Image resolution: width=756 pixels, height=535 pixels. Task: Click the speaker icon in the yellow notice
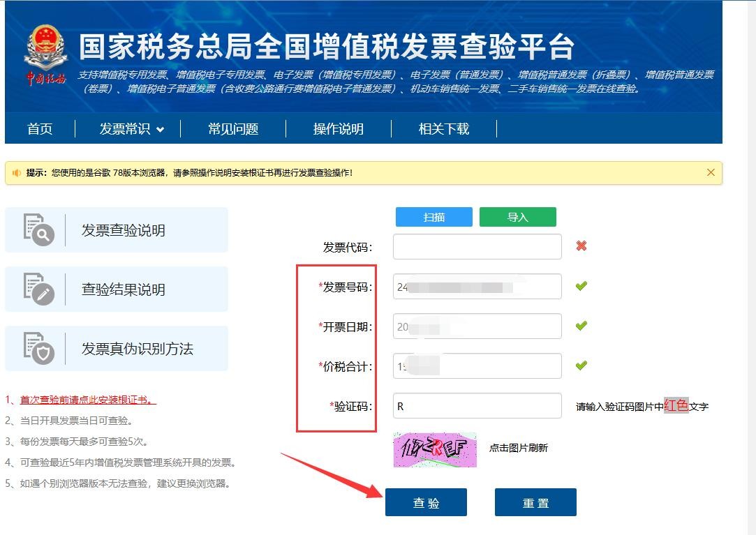pos(16,173)
